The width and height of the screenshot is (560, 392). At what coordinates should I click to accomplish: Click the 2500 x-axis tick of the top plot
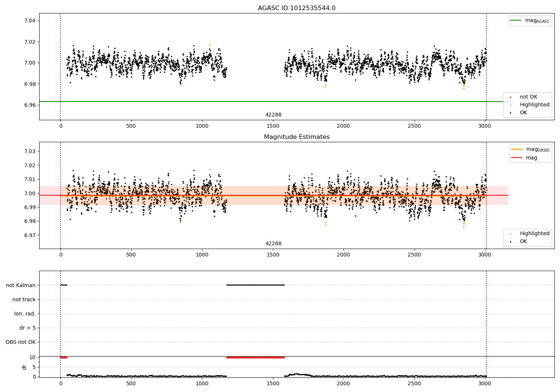click(414, 126)
